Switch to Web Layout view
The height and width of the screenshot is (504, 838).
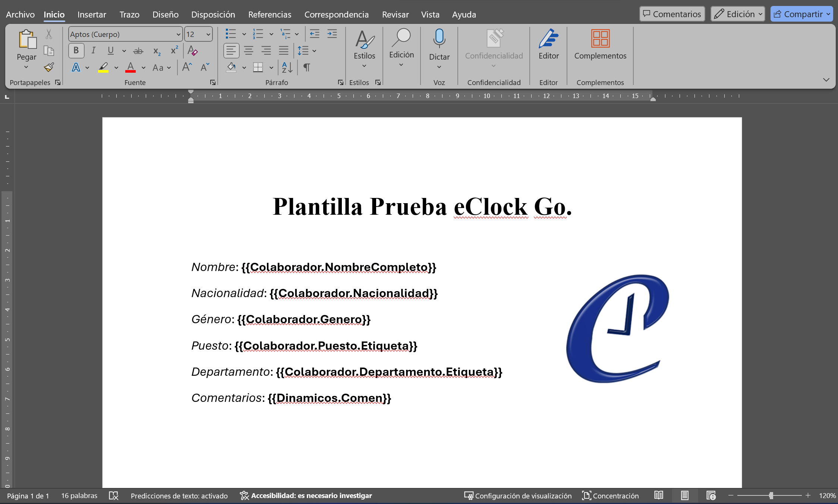(x=711, y=495)
